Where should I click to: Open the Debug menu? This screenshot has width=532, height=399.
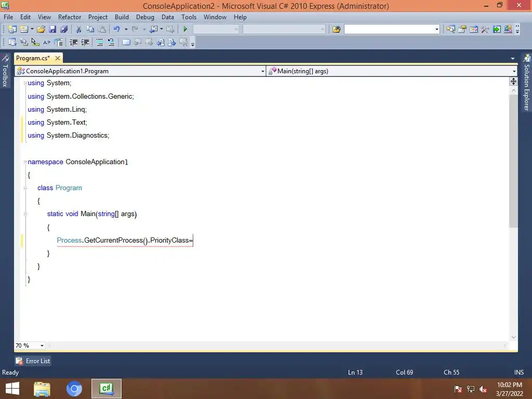tap(145, 17)
